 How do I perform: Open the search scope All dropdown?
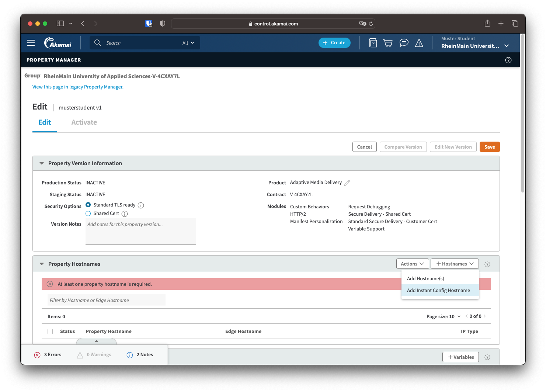tap(188, 43)
